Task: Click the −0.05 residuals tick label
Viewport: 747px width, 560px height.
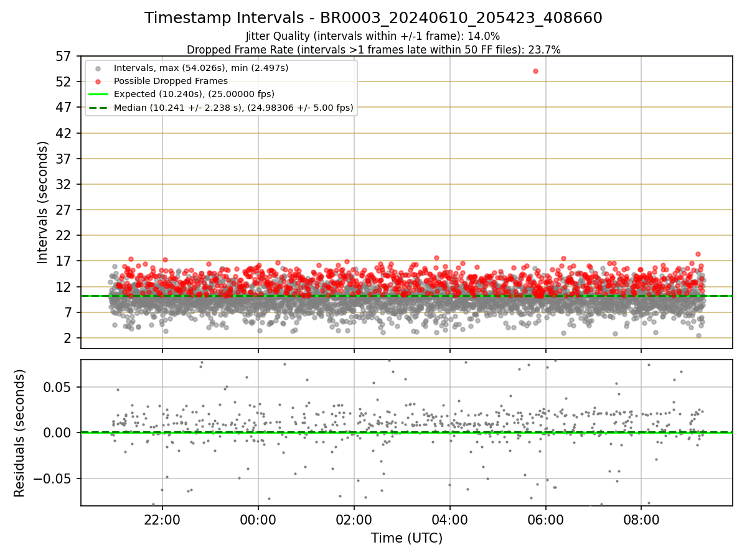Action: tap(53, 479)
